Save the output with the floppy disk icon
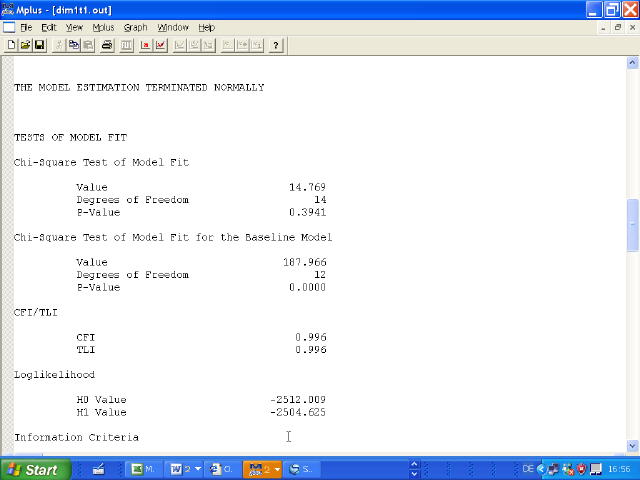The image size is (640, 480). pyautogui.click(x=39, y=45)
